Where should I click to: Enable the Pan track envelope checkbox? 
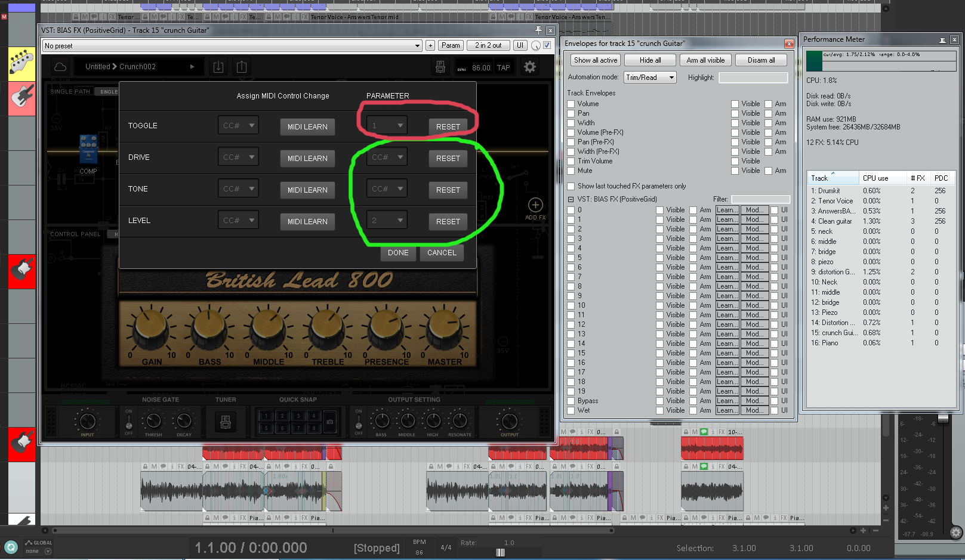click(571, 113)
